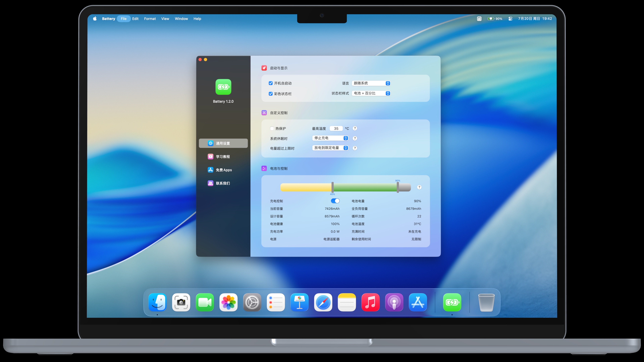Click the 90% upper limit slider handle
Screen dimensions: 644x362
[x=397, y=187]
